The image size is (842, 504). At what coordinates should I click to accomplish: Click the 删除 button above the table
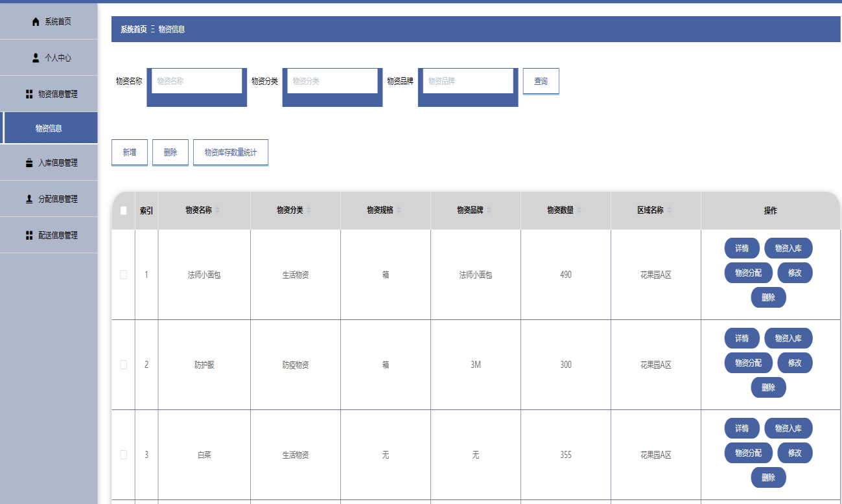(170, 152)
